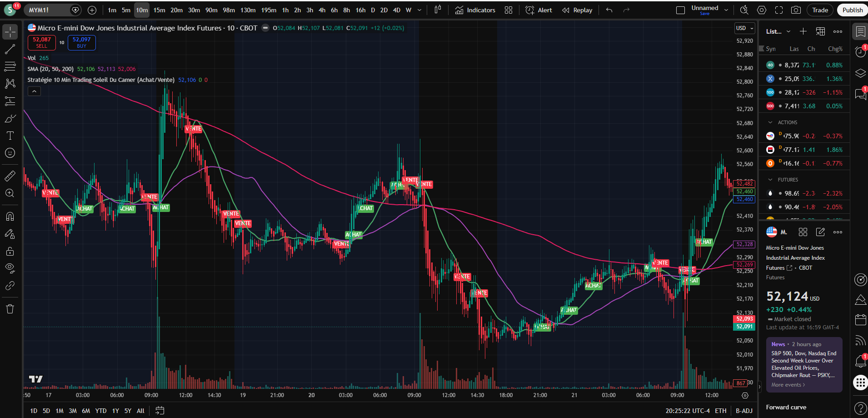Collapse the FUTURES watchlist section

click(x=770, y=180)
